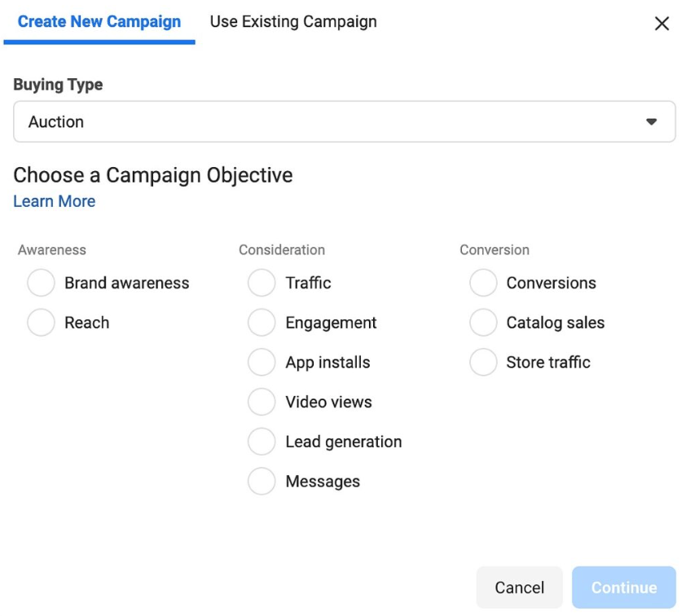The height and width of the screenshot is (616, 686).
Task: Select the Traffic objective
Action: (262, 284)
